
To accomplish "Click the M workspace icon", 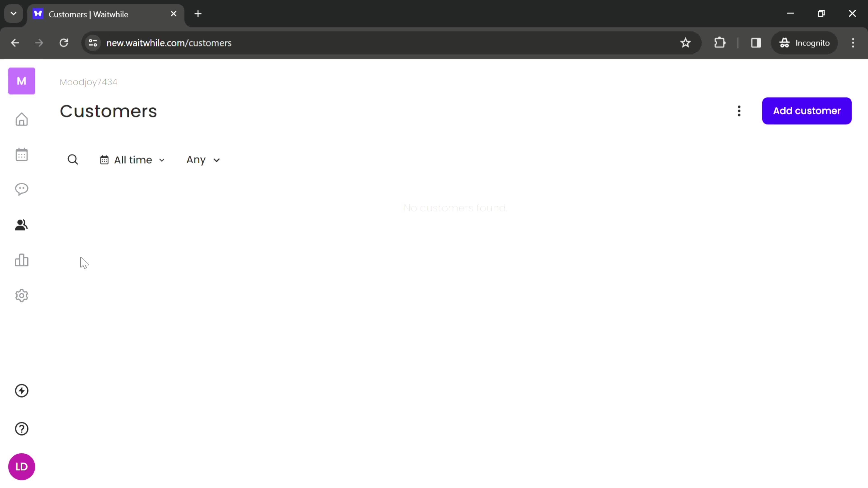I will click(21, 81).
